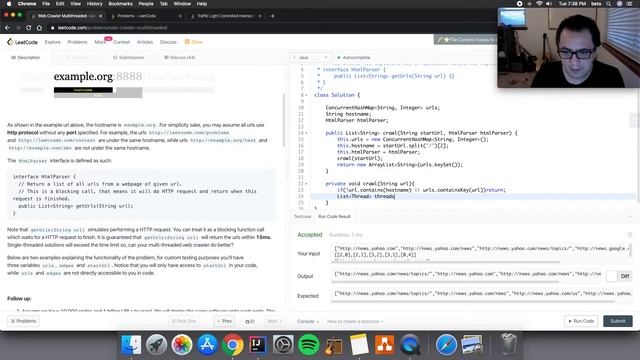Open IntelliJ IDEA from the dock
Image resolution: width=640 pixels, height=360 pixels.
tap(258, 345)
